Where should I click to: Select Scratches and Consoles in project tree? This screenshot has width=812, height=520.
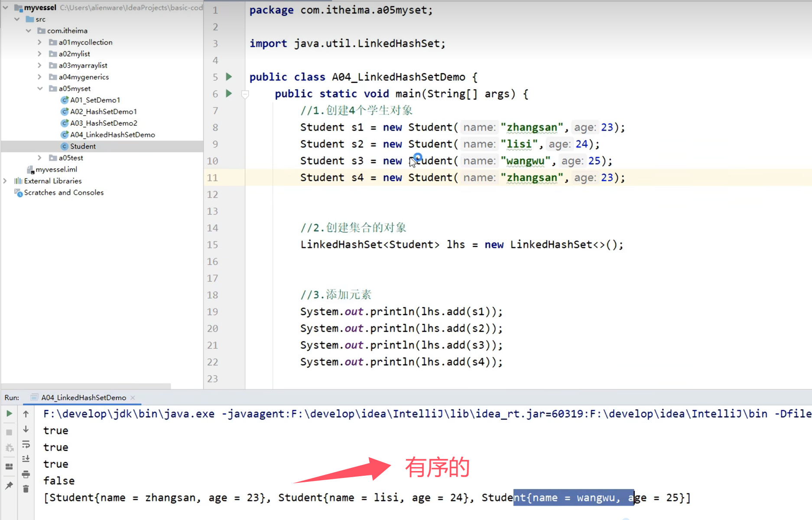click(64, 192)
